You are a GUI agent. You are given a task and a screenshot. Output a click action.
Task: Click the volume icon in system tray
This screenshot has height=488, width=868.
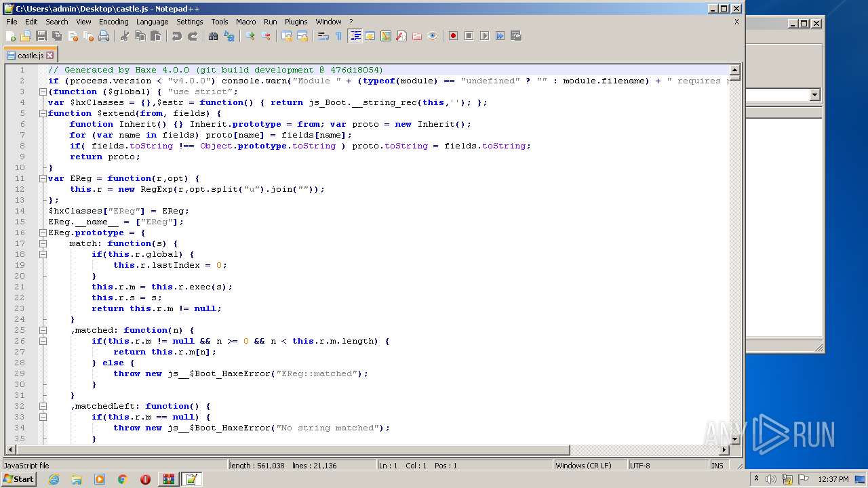pos(771,479)
